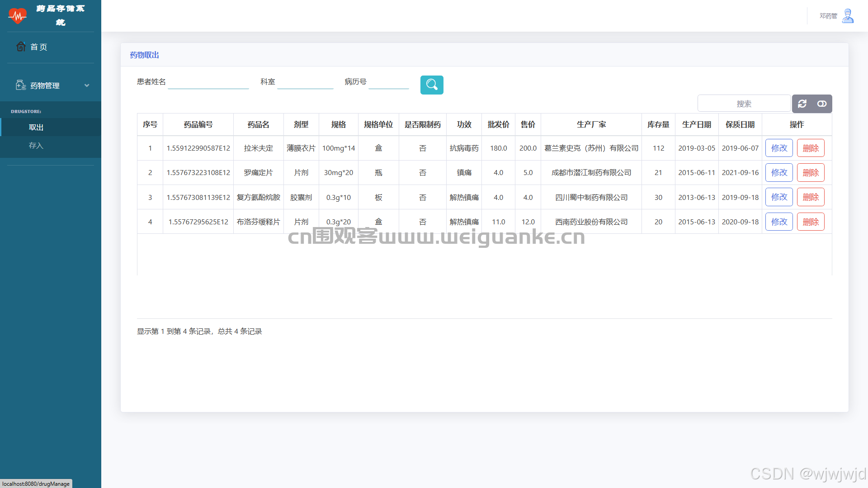Click 修改 for 拉米夫定

click(779, 148)
